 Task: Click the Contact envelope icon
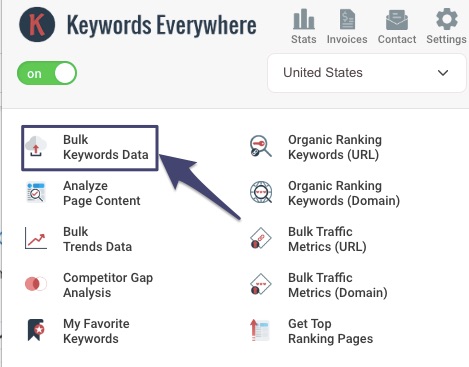397,20
